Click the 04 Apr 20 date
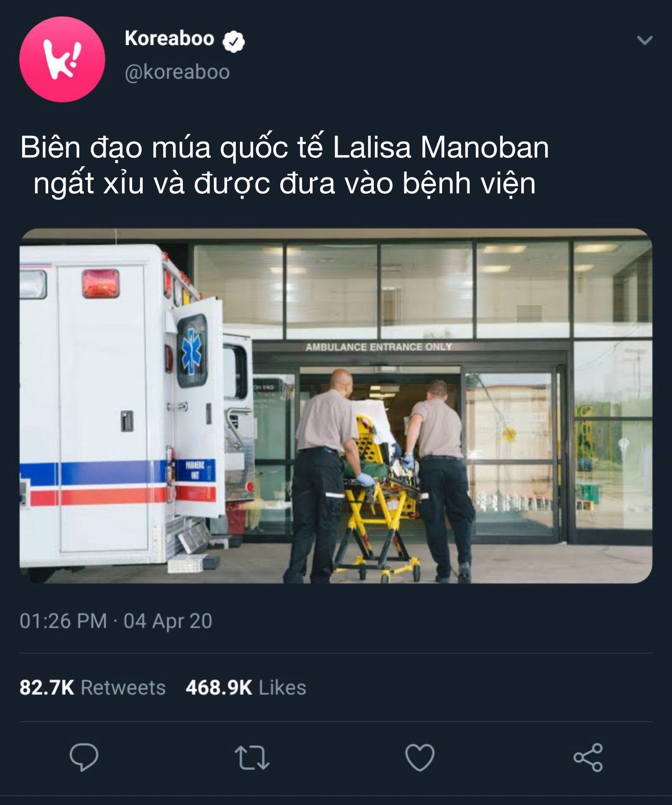 [168, 621]
